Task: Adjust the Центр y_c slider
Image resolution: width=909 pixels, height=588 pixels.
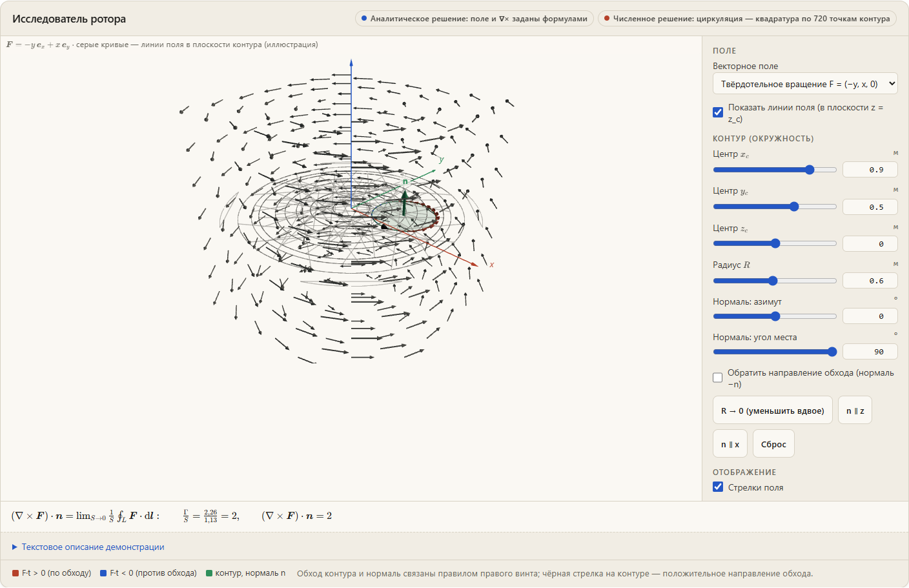Action: (775, 207)
